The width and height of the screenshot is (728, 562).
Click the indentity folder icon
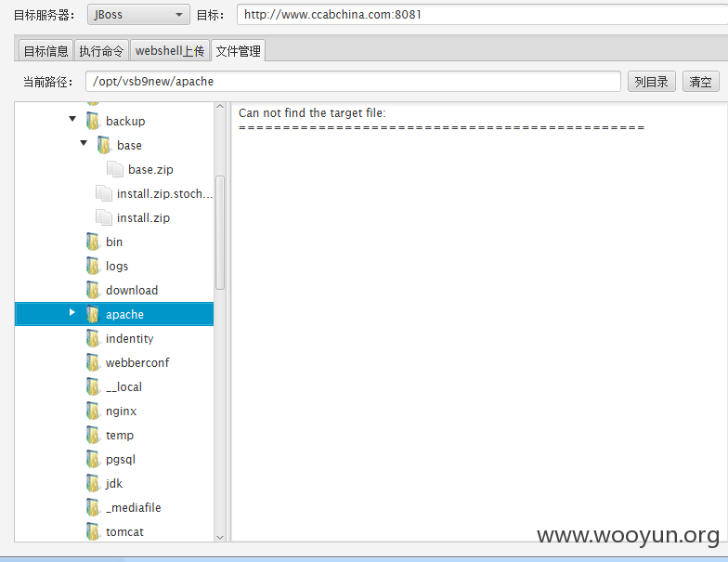point(93,338)
